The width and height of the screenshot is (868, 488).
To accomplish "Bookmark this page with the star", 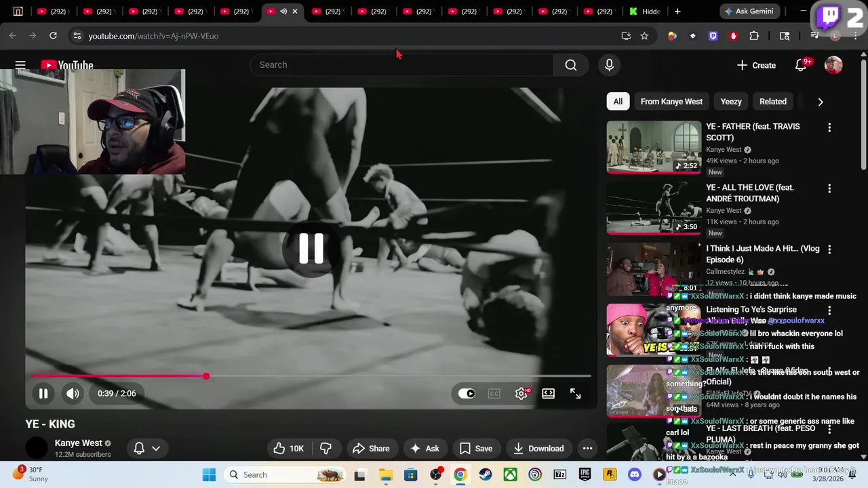I will (644, 36).
